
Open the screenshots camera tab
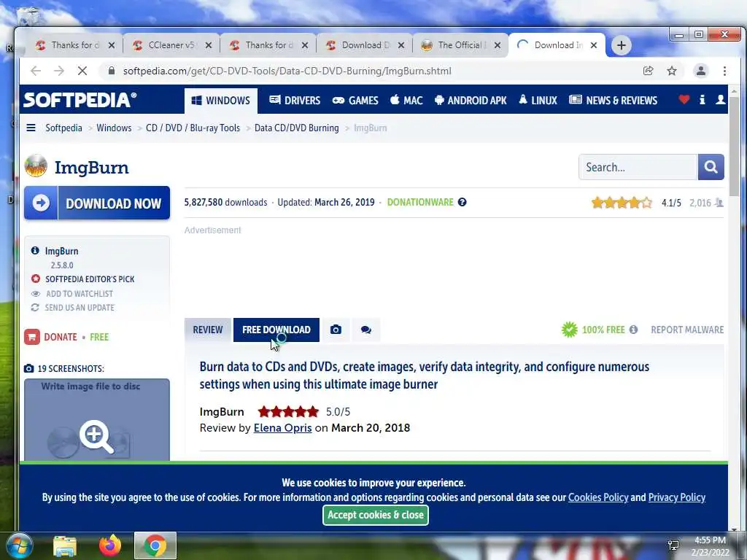[336, 330]
